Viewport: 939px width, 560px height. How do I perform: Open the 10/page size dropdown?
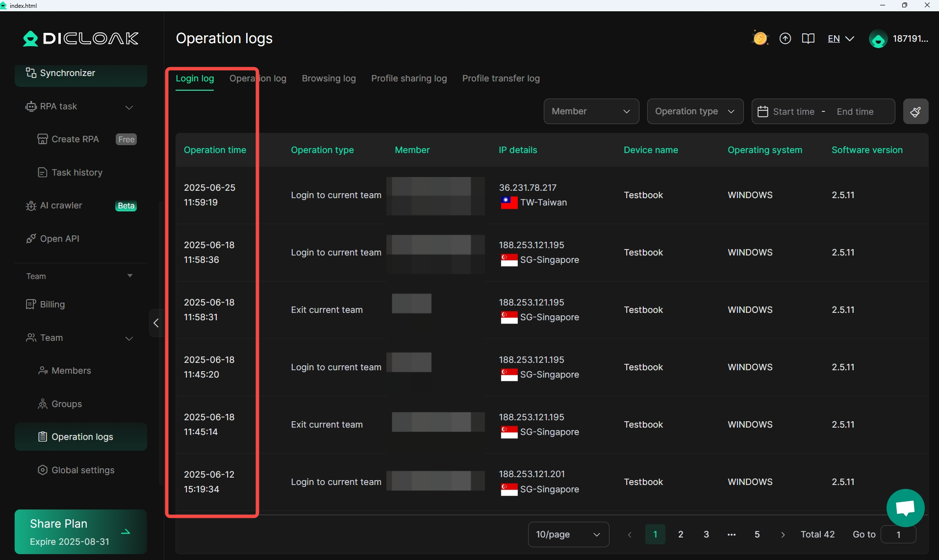568,535
